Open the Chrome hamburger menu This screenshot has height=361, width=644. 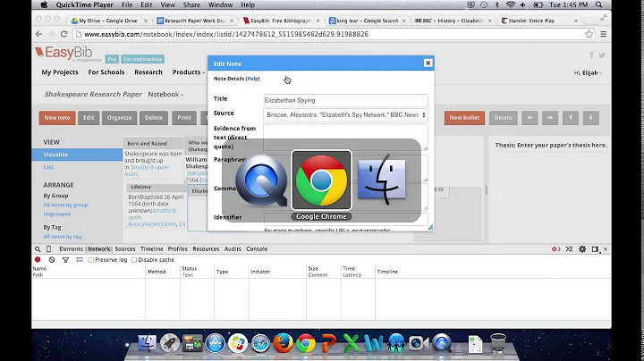point(604,34)
